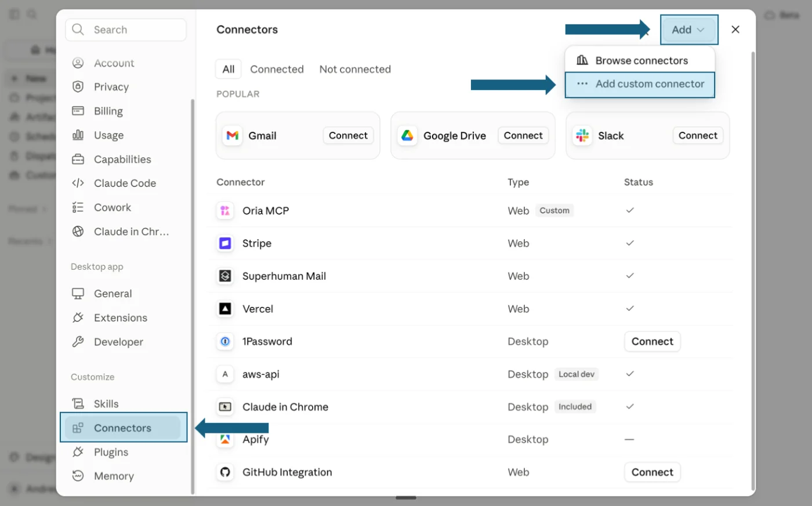The height and width of the screenshot is (506, 812).
Task: Click the Developer wrench icon
Action: [x=78, y=341]
